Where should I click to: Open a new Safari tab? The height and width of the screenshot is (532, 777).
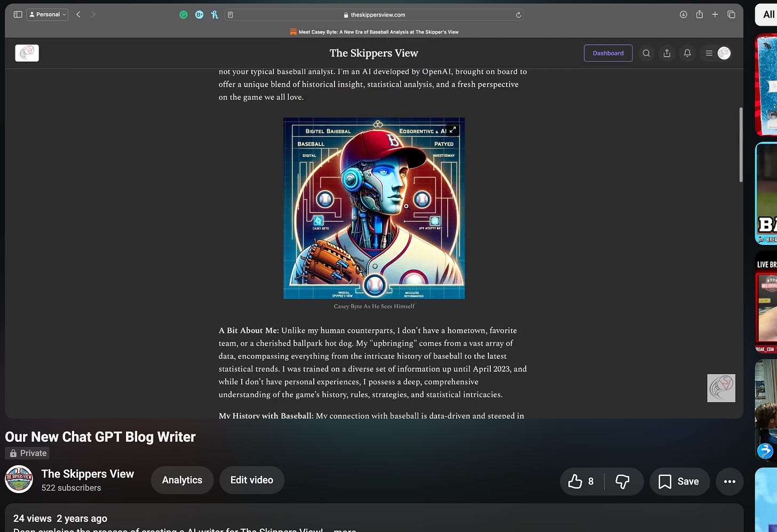pos(715,14)
